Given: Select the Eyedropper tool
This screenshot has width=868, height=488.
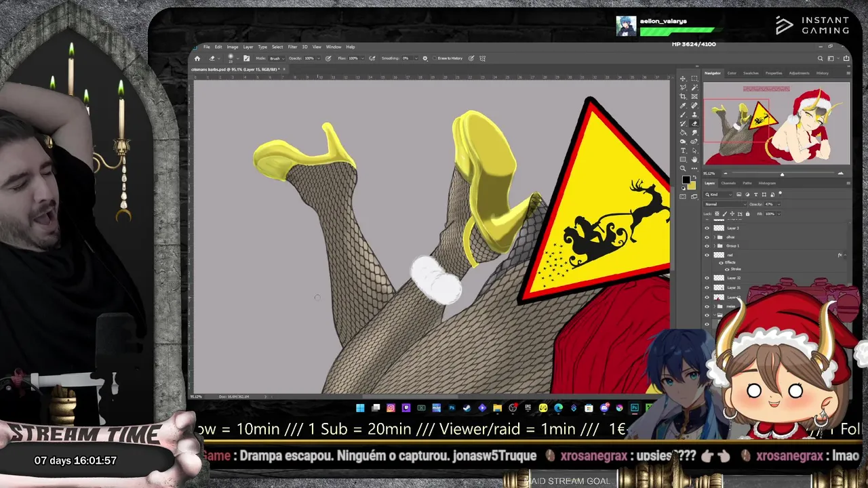Looking at the screenshot, I should pyautogui.click(x=683, y=105).
